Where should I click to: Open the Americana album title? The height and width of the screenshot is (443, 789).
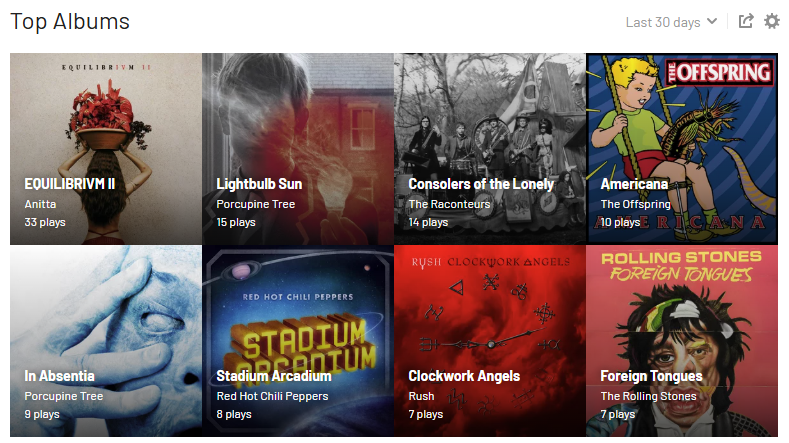point(634,184)
